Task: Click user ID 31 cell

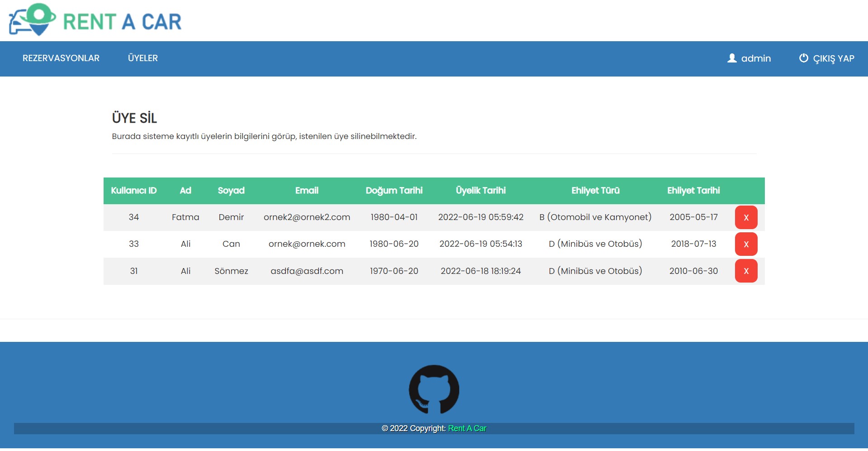Action: coord(134,271)
